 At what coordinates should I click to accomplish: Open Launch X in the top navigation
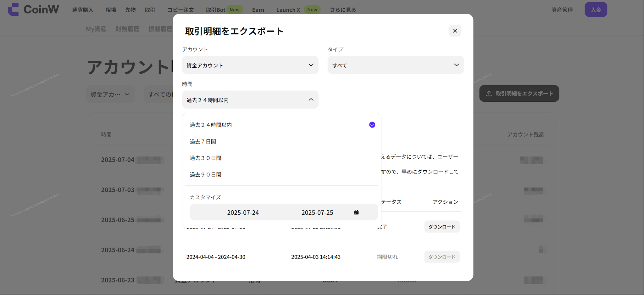288,10
